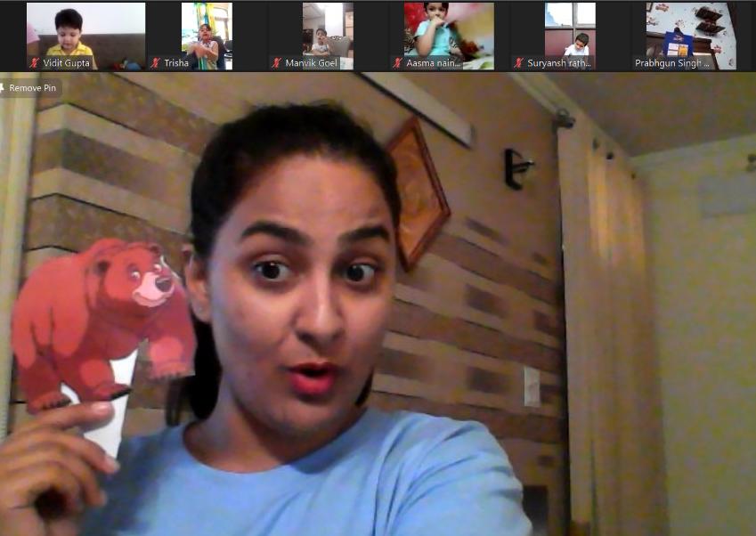Click the name label 'Trisha'
Viewport: 756px width, 536px height.
[x=176, y=63]
